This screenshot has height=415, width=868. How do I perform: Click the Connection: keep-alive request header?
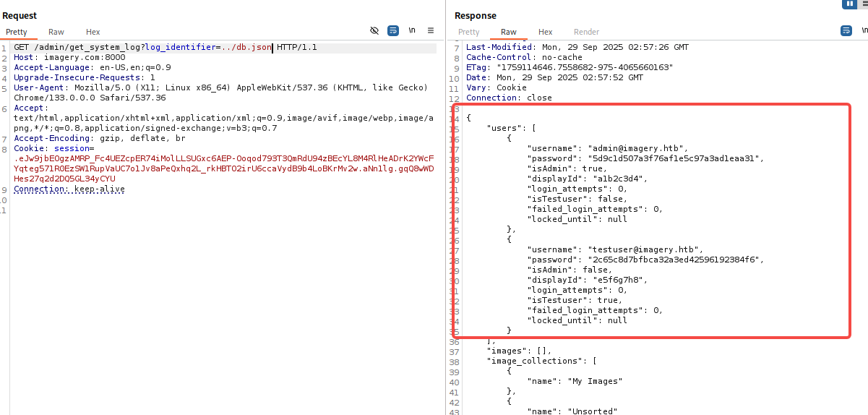coord(69,189)
